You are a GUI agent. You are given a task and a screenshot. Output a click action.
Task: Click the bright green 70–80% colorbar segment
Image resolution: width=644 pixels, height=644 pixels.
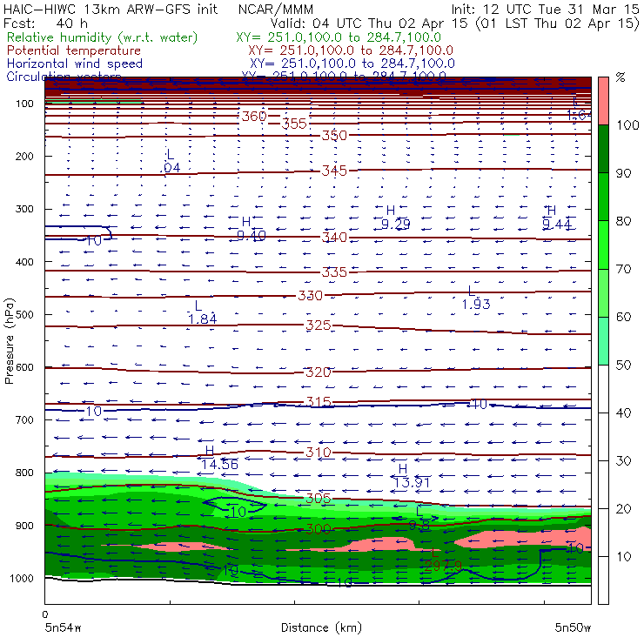(x=603, y=245)
